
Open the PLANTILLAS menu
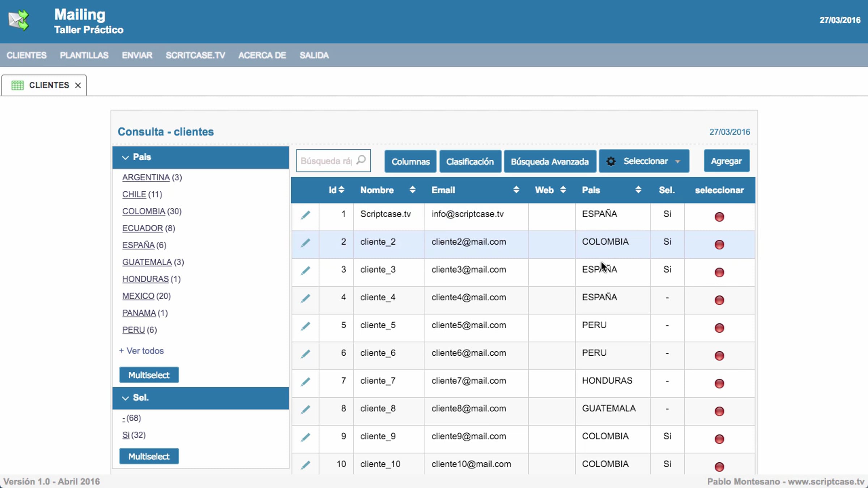pyautogui.click(x=84, y=55)
